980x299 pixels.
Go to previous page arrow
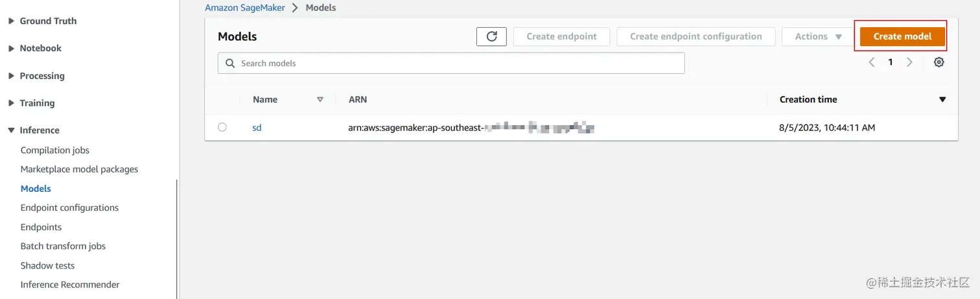[872, 62]
